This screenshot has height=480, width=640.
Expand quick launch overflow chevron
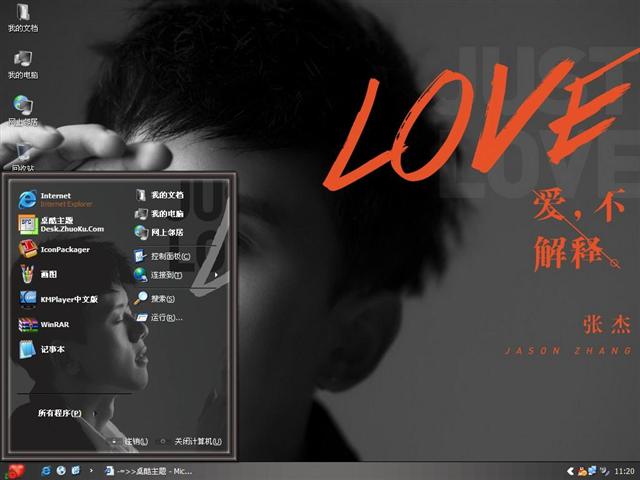[x=91, y=471]
